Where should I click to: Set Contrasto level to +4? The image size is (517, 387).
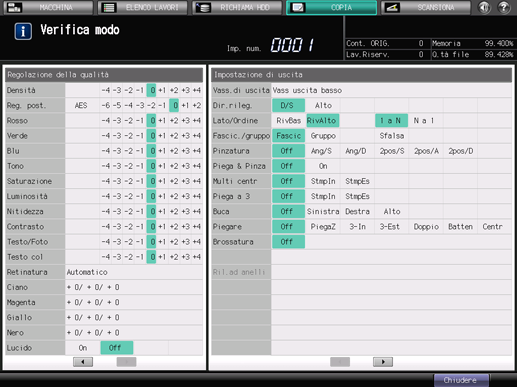point(197,227)
